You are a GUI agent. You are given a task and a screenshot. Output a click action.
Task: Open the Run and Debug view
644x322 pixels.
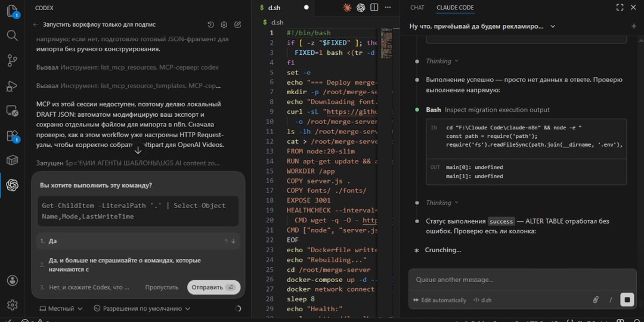[x=13, y=86]
